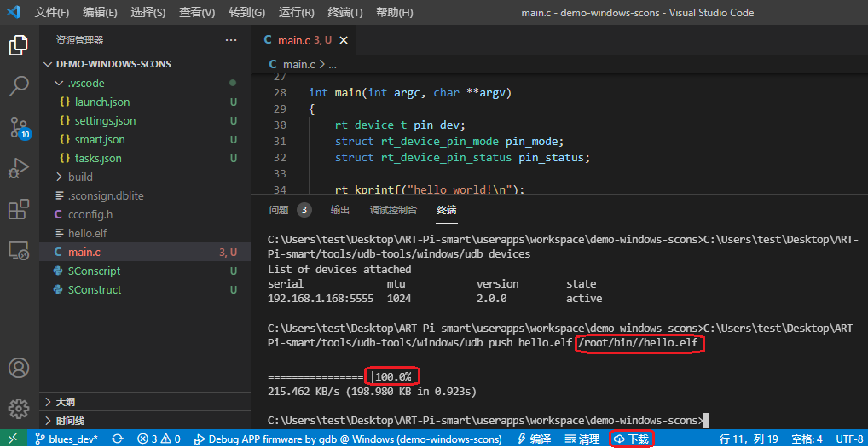Viewport: 868px width, 448px height.
Task: Select hello.elf in the explorer
Action: point(88,233)
